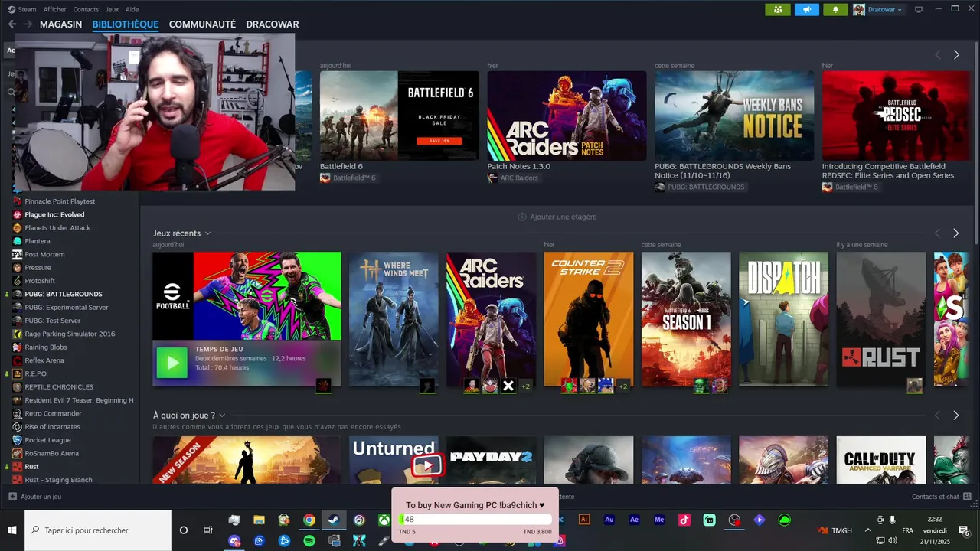The width and height of the screenshot is (980, 551).
Task: Enter Big Picture mode via monitor icon
Action: point(919,9)
